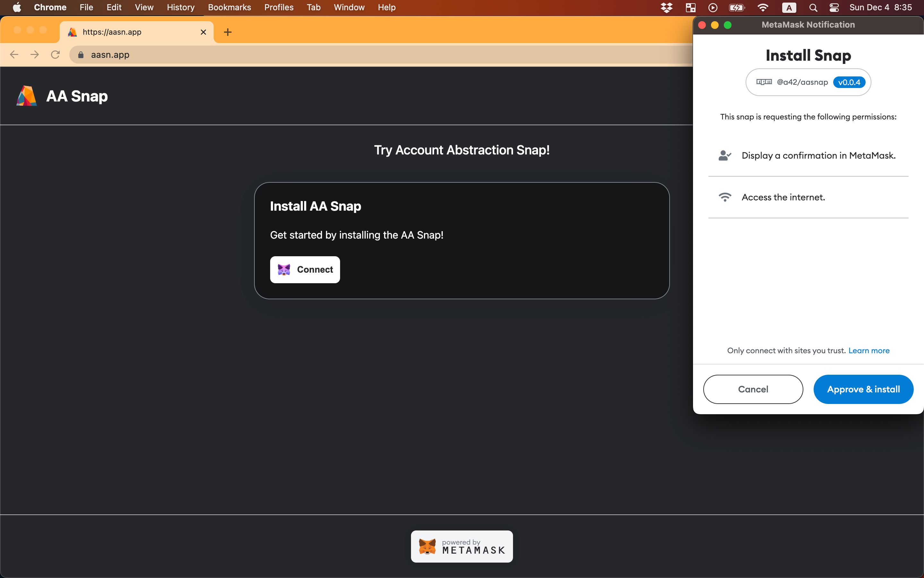Click the date and time display

click(880, 7)
